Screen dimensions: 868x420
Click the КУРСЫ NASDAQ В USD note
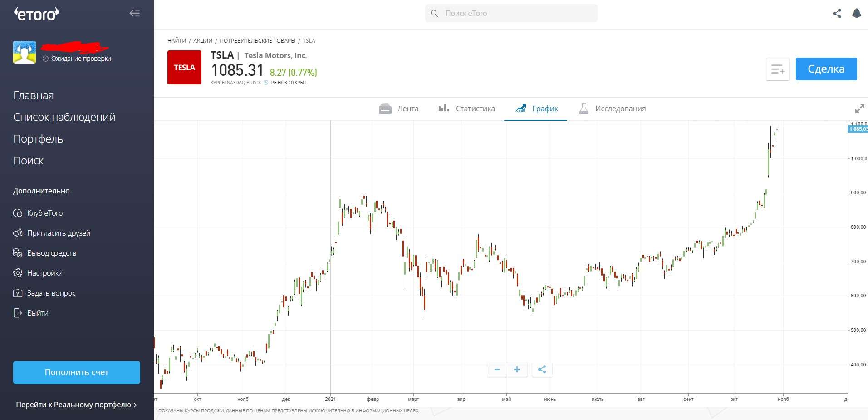click(235, 83)
